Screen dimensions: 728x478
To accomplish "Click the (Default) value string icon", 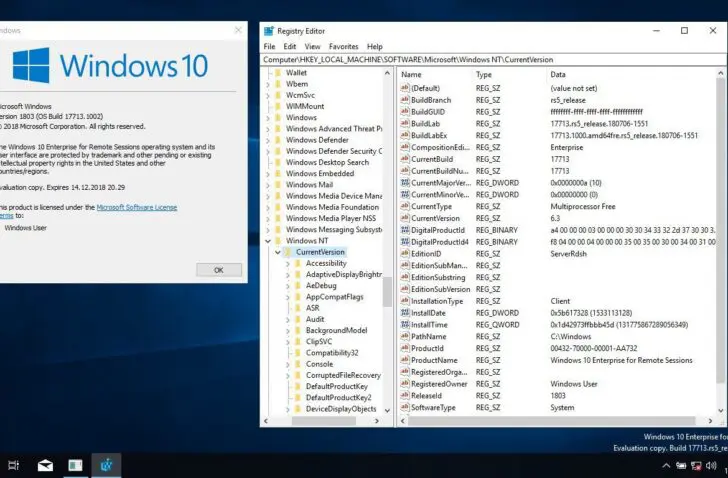I will point(405,88).
